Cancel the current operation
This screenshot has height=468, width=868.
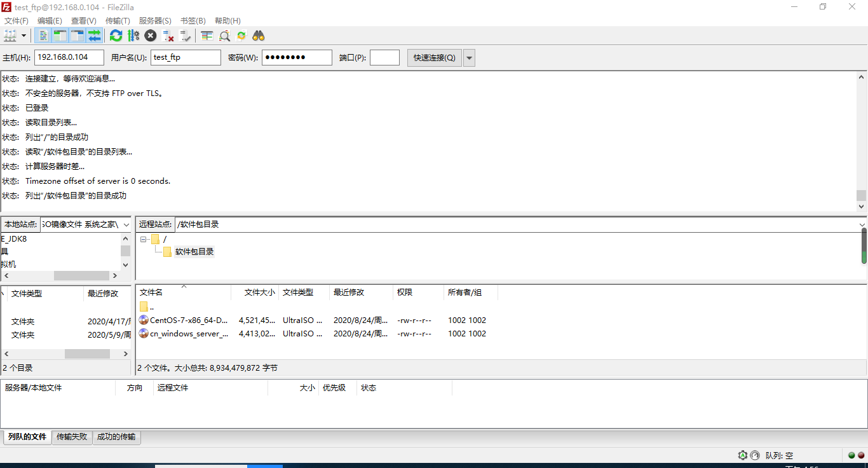[x=151, y=36]
